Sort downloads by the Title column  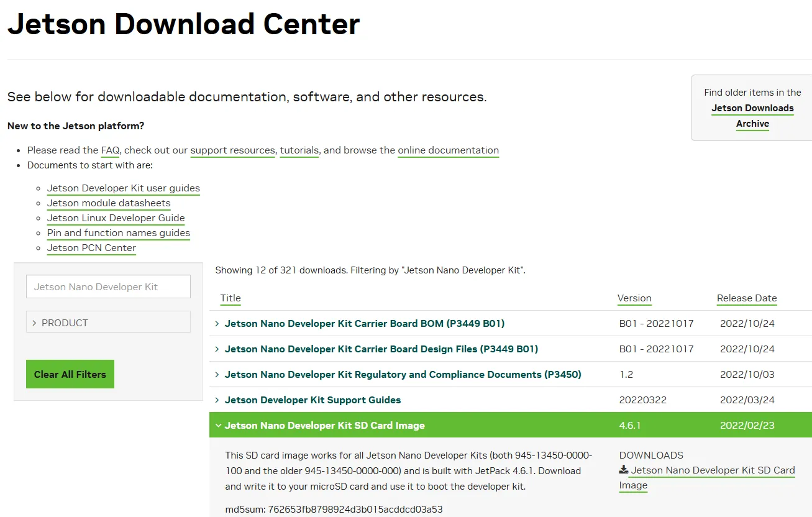(230, 298)
